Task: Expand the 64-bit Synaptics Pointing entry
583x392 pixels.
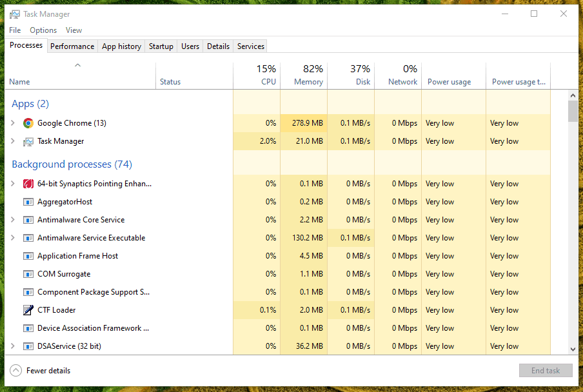Action: [x=13, y=183]
